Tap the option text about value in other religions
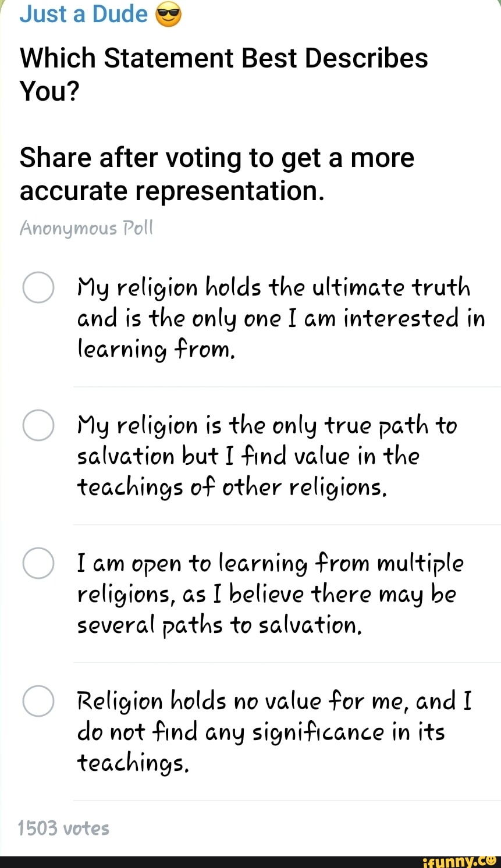Viewport: 501px width, 868px height. (268, 456)
